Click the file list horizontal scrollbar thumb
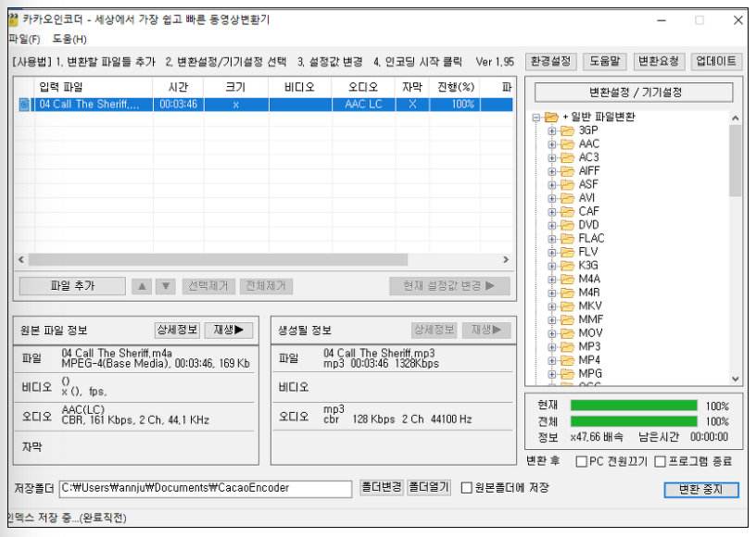 [x=218, y=259]
